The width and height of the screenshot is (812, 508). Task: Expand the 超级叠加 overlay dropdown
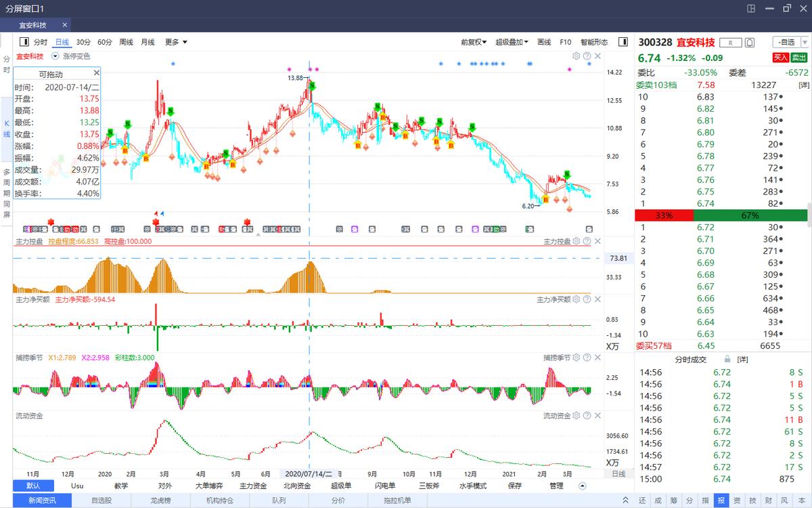[512, 42]
